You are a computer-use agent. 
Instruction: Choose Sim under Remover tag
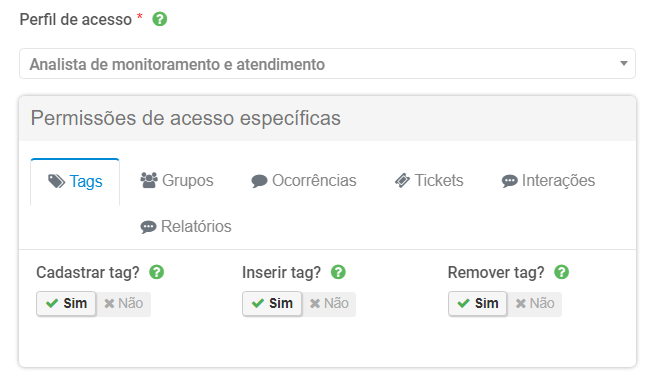pos(478,304)
